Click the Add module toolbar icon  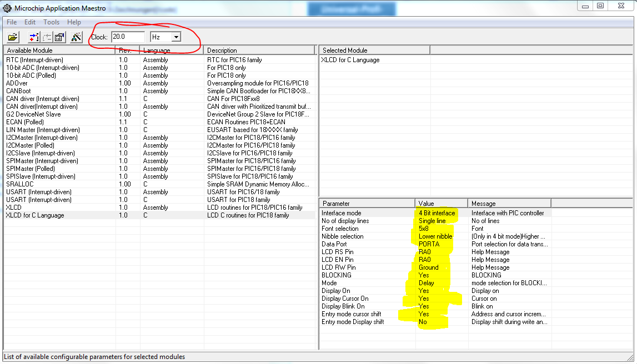click(x=34, y=37)
